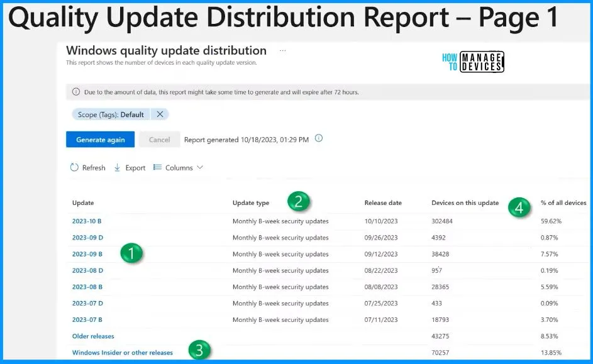This screenshot has height=364, width=593.
Task: Select the percentage 0.09%
Action: (x=550, y=303)
